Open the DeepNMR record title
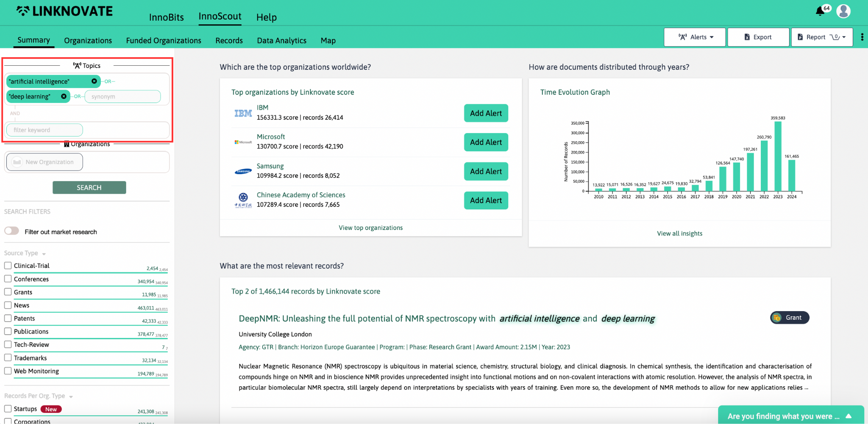Image resolution: width=868 pixels, height=424 pixels. pos(447,318)
